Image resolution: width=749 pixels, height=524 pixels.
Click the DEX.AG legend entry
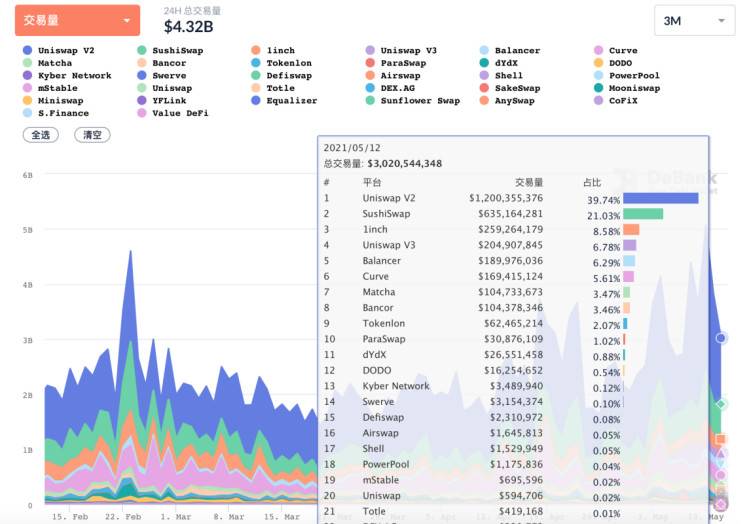coord(390,88)
